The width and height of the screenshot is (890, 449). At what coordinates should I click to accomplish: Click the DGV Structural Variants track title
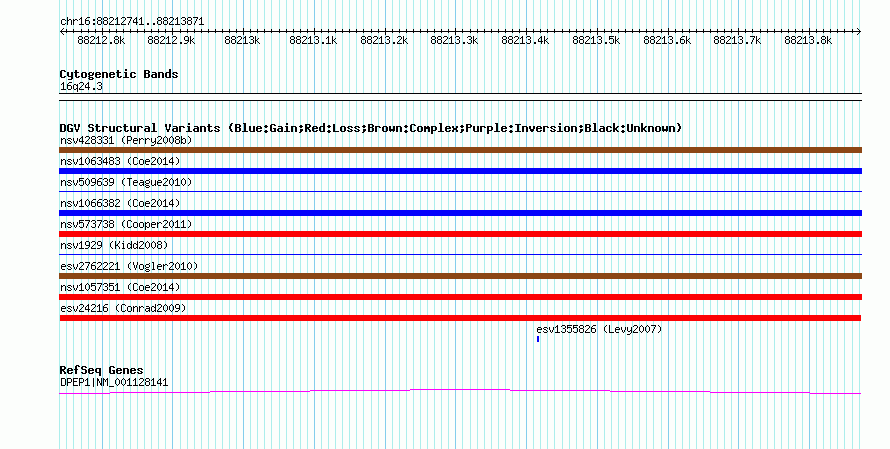click(x=371, y=128)
